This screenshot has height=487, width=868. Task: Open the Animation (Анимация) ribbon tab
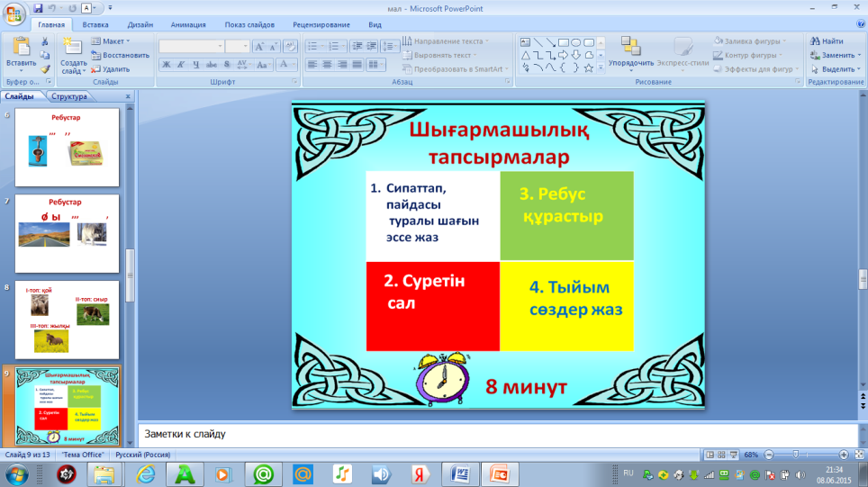(188, 24)
